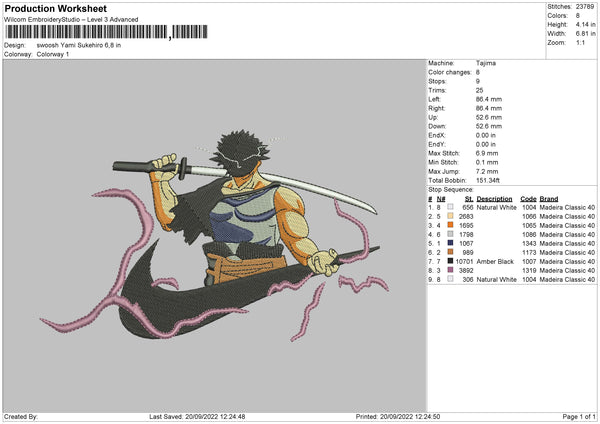
Task: Click the 'Colorway 1' value
Action: pos(53,54)
